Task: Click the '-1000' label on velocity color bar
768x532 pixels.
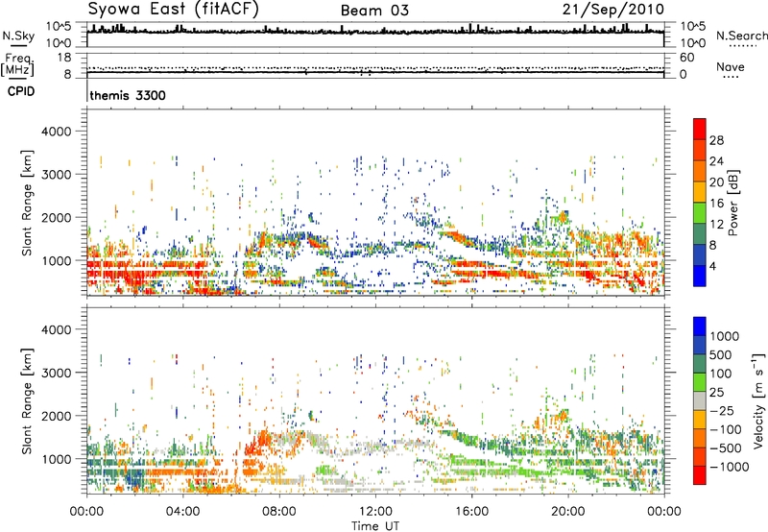Action: [729, 467]
